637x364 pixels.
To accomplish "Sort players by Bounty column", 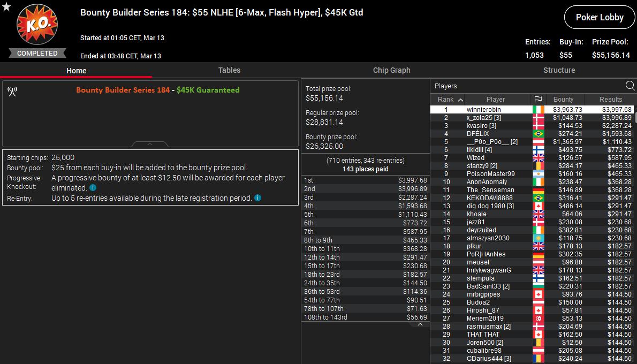I will pos(563,100).
